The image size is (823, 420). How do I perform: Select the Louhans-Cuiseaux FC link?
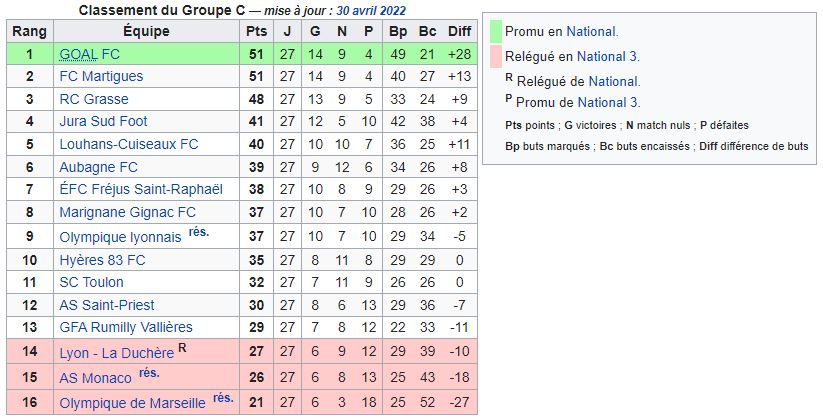click(x=129, y=144)
